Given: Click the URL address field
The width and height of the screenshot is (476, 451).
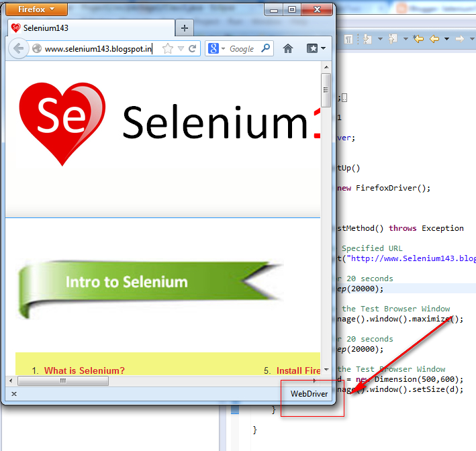Looking at the screenshot, I should point(99,48).
